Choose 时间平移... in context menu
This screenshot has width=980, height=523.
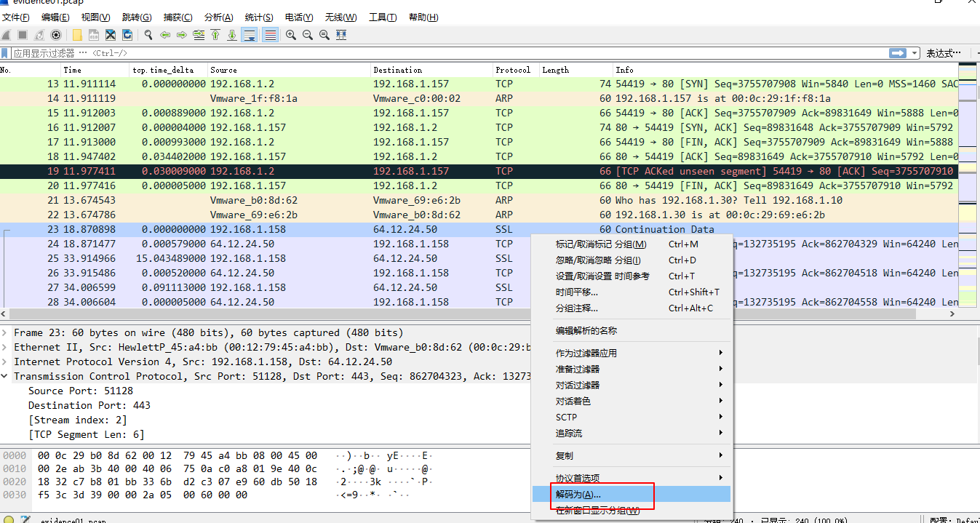(631, 292)
